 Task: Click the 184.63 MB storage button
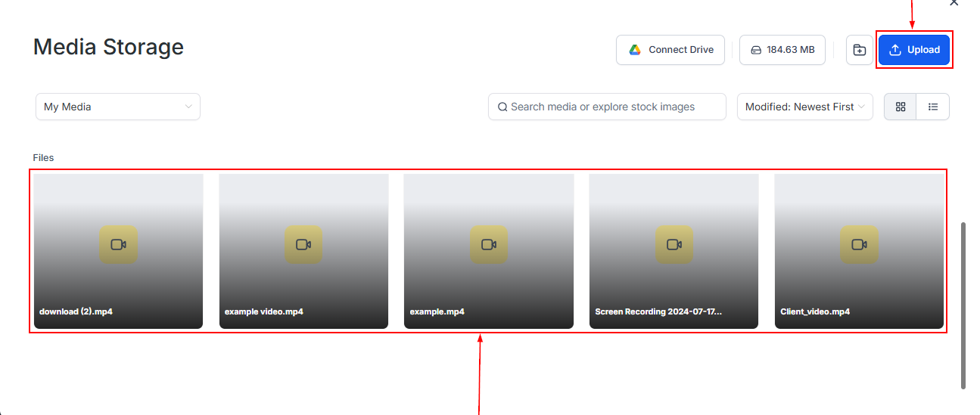tap(782, 50)
